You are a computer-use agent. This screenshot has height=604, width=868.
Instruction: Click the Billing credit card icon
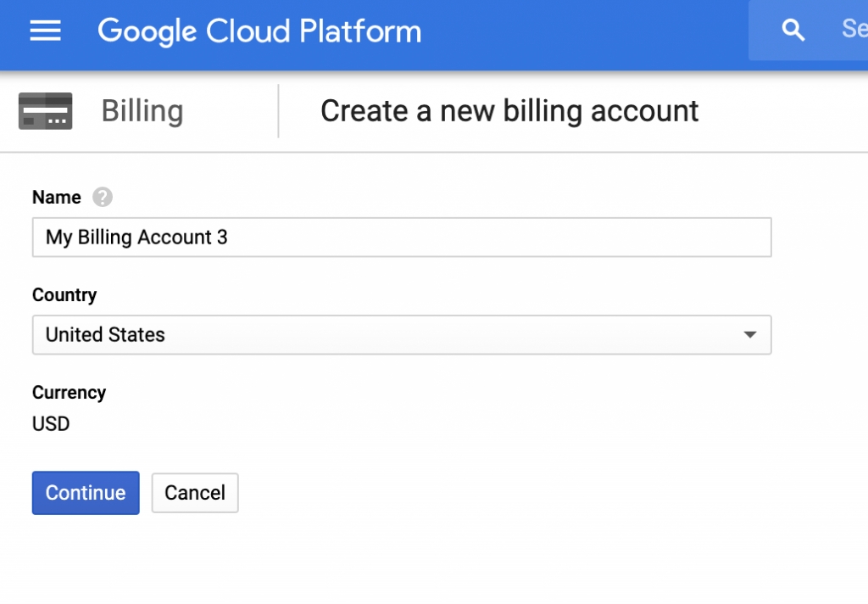click(46, 111)
